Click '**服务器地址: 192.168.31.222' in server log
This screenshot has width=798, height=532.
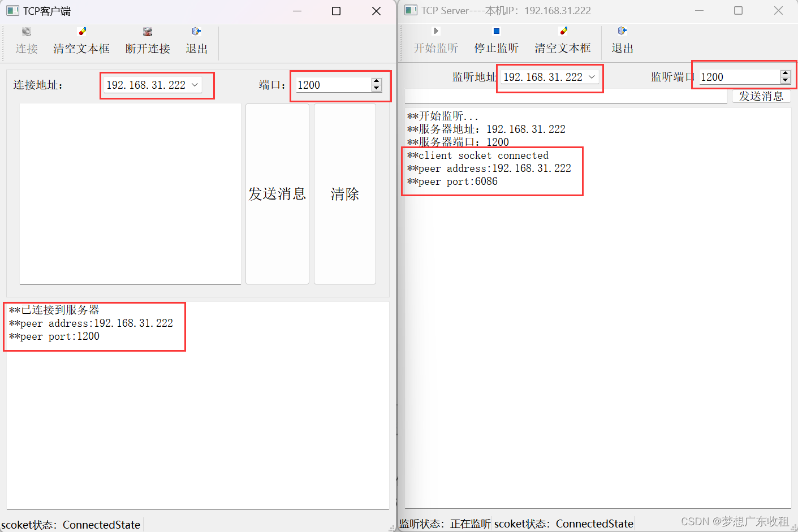[486, 129]
